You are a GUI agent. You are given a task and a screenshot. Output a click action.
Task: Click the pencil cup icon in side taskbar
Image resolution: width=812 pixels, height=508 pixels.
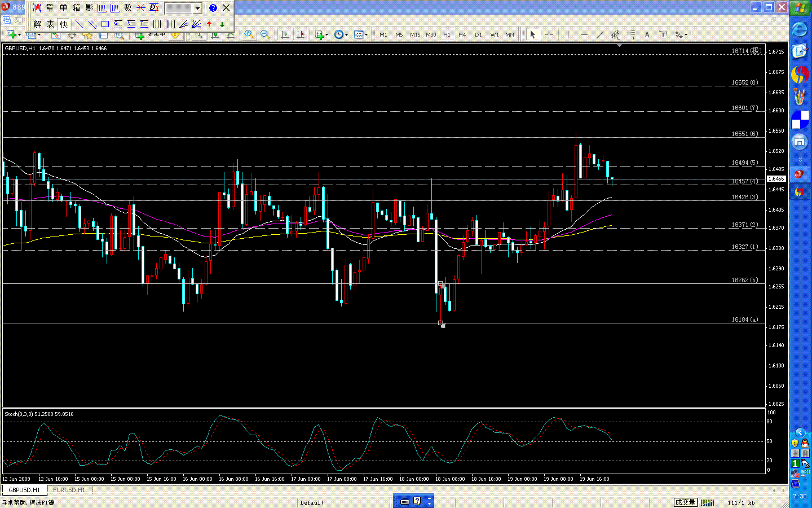coord(800,97)
